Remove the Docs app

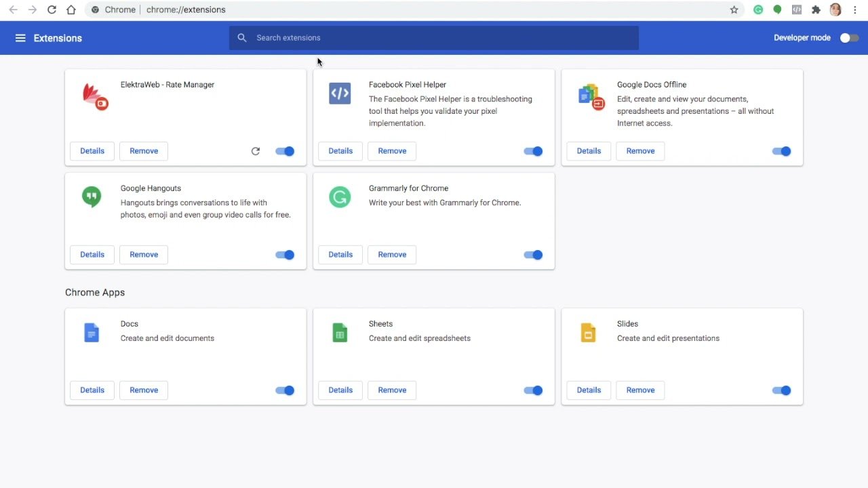click(144, 390)
